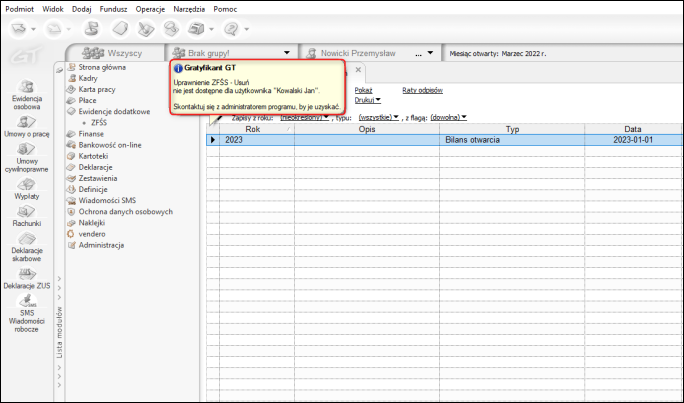Select Kartoteki in module list
The width and height of the screenshot is (684, 403).
(93, 156)
